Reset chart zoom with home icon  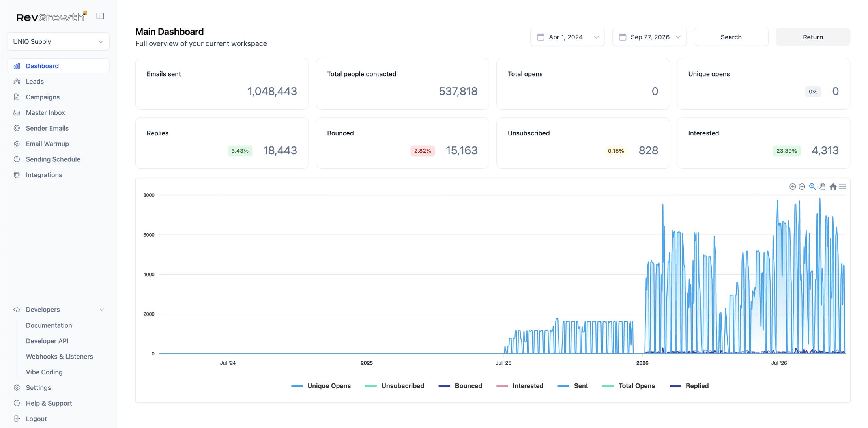tap(833, 187)
